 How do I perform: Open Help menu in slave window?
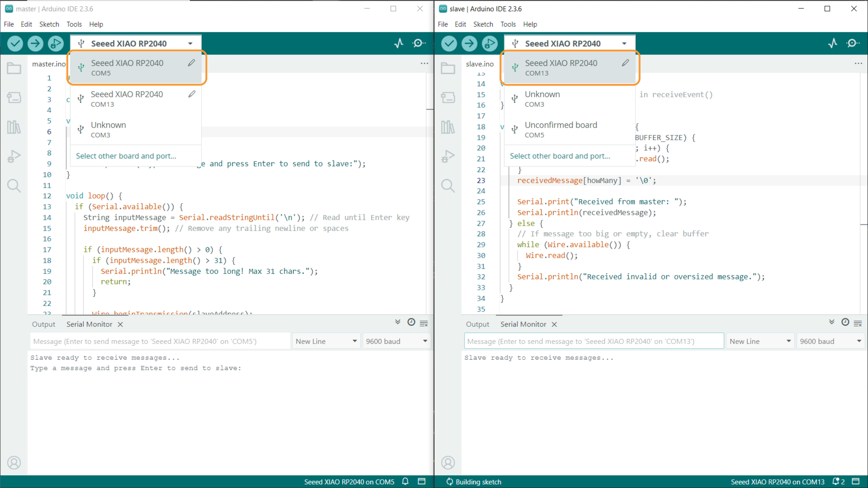[530, 24]
